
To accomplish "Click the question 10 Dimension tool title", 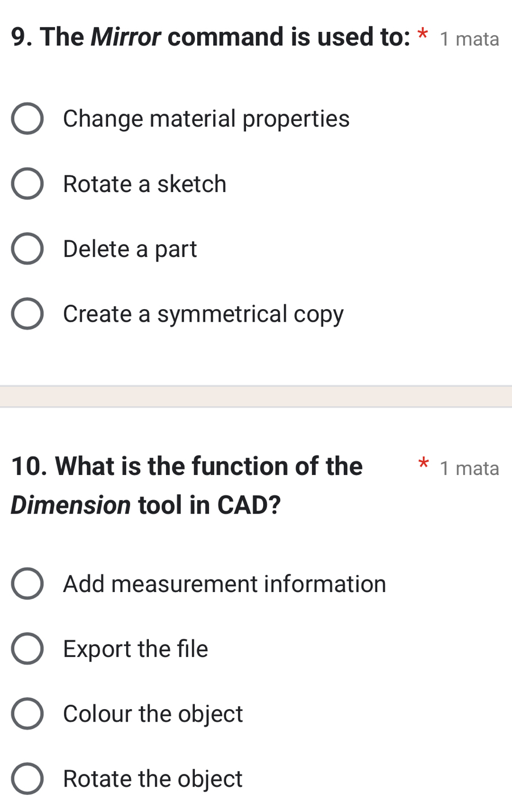I will click(x=186, y=485).
